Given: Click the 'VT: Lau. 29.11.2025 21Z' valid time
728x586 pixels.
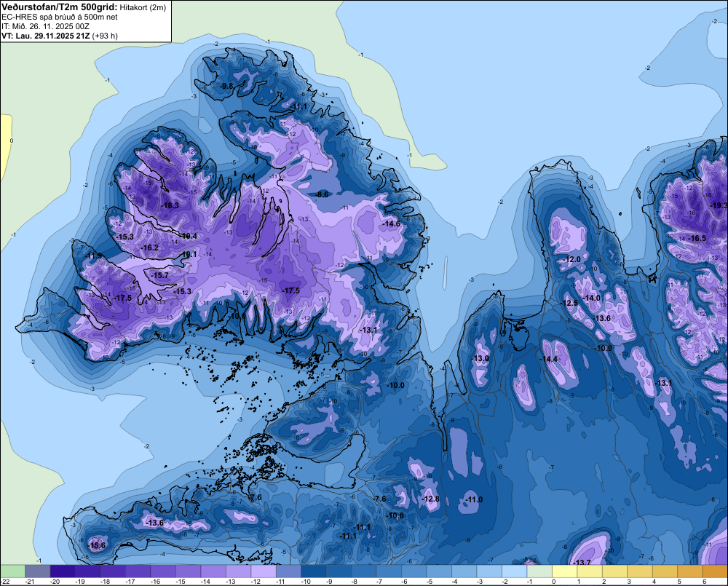Looking at the screenshot, I should point(46,36).
